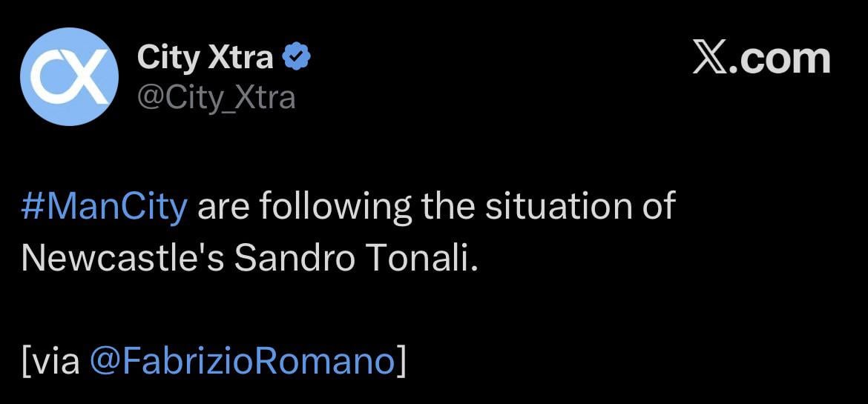Click the word "Newcastle's" in the tweet
The image size is (868, 404).
pyautogui.click(x=122, y=257)
